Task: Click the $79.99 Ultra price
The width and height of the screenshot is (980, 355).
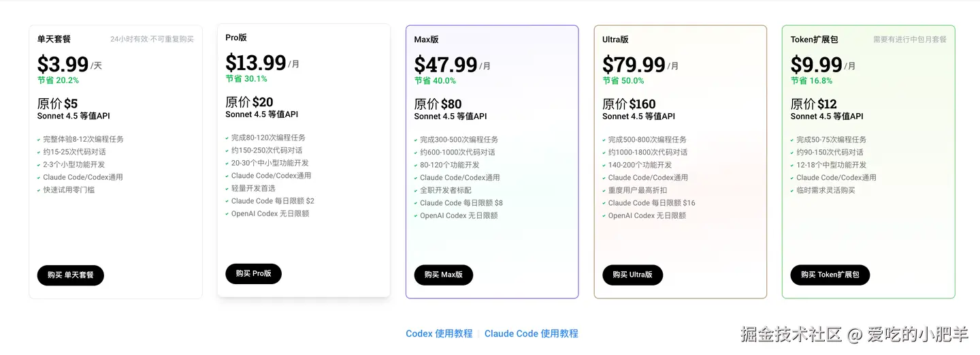Action: (x=634, y=65)
